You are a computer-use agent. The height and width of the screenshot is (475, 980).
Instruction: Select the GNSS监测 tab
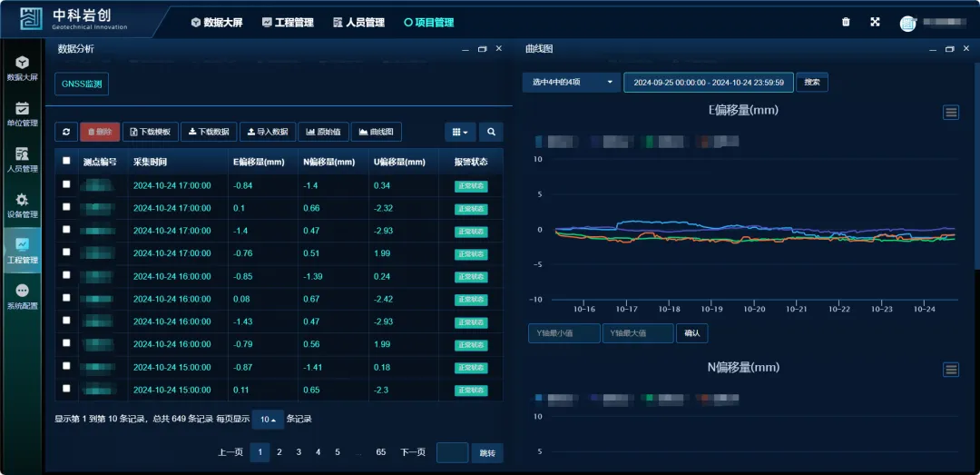pyautogui.click(x=83, y=84)
